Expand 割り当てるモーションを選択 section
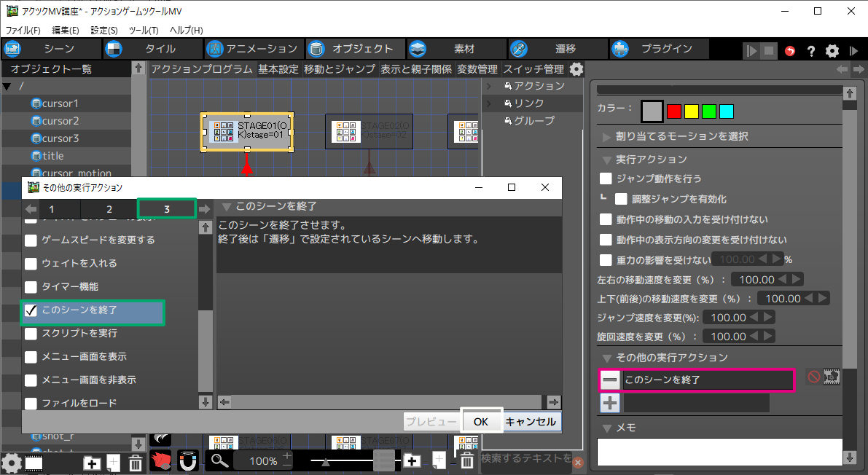The height and width of the screenshot is (475, 868). 607,136
